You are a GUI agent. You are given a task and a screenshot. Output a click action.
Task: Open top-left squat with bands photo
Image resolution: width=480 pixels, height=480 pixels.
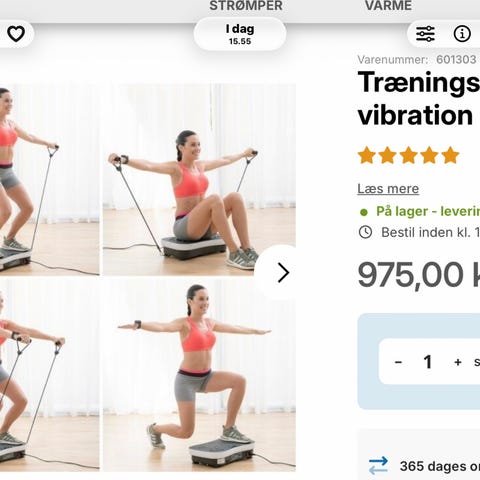[x=49, y=179]
